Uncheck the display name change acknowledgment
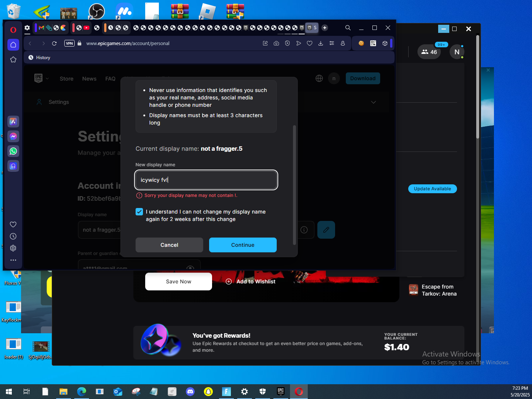 click(x=139, y=212)
